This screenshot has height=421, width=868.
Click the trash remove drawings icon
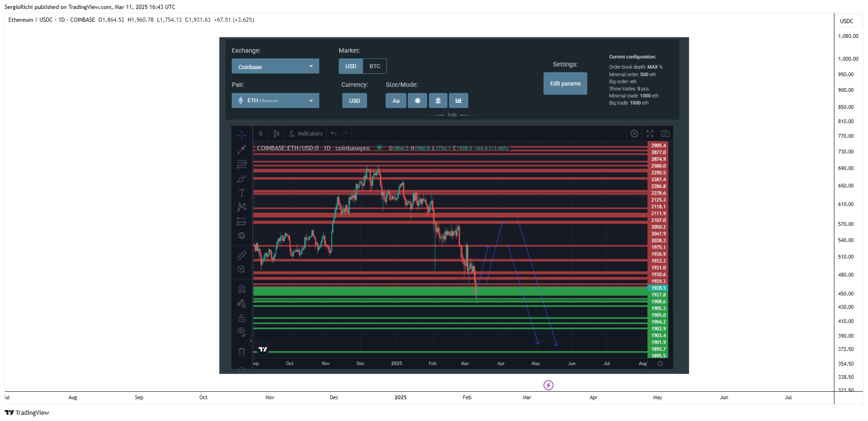pos(242,351)
